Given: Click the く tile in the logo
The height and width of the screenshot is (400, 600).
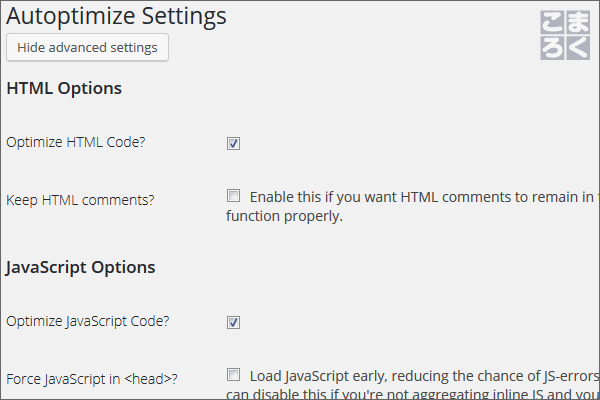Looking at the screenshot, I should pos(577,48).
